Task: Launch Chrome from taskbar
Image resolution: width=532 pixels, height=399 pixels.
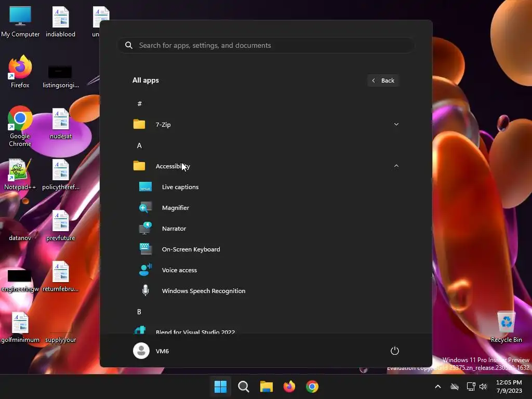Action: (312, 387)
